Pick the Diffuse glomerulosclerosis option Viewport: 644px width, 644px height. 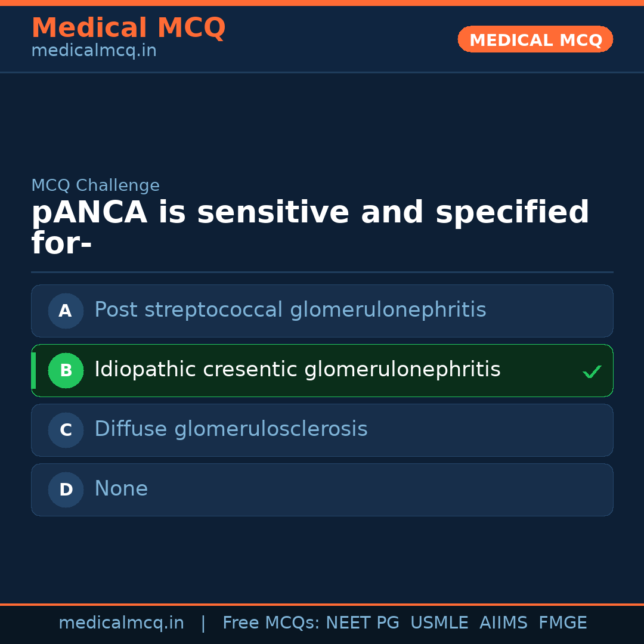tap(231, 429)
